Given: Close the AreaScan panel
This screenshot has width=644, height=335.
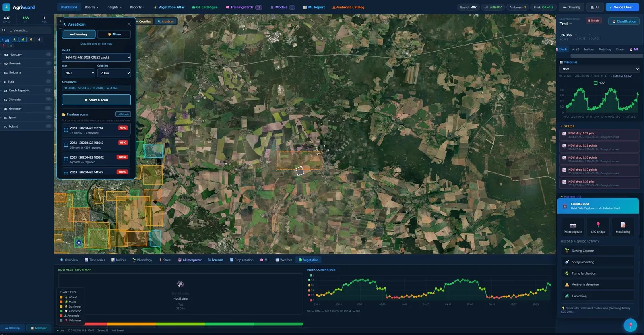Looking at the screenshot, I should click(x=129, y=24).
